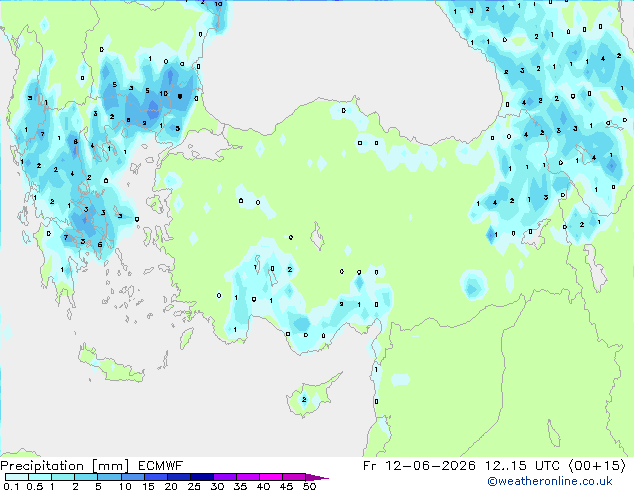This screenshot has height=490, width=634.
Task: Select the 45 to 50 legend swatch
Action: click(294, 477)
